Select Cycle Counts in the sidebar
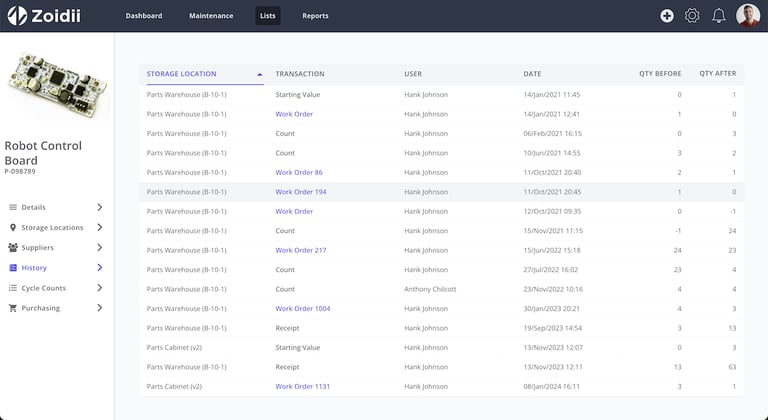This screenshot has height=420, width=768. (x=44, y=288)
